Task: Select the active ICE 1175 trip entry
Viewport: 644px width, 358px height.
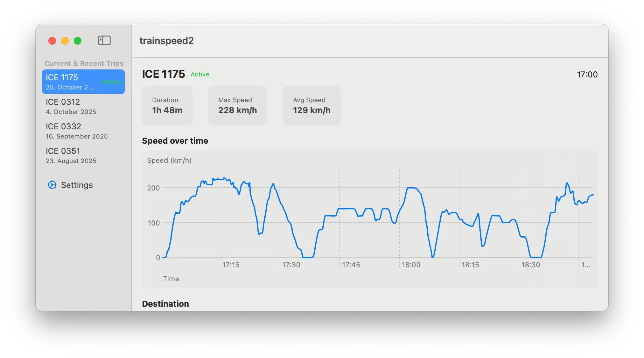Action: [83, 82]
